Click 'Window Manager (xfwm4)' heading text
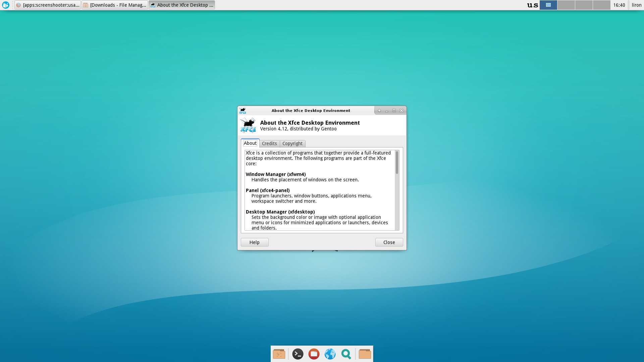This screenshot has width=644, height=362. coord(276,174)
